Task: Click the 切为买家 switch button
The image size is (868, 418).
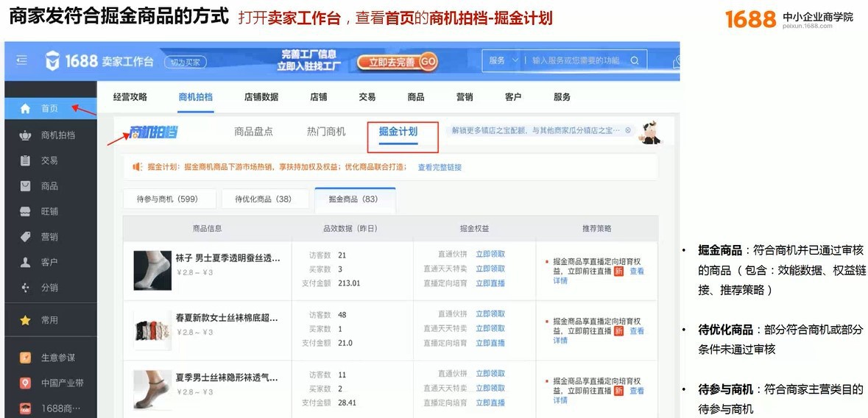Action: (186, 62)
